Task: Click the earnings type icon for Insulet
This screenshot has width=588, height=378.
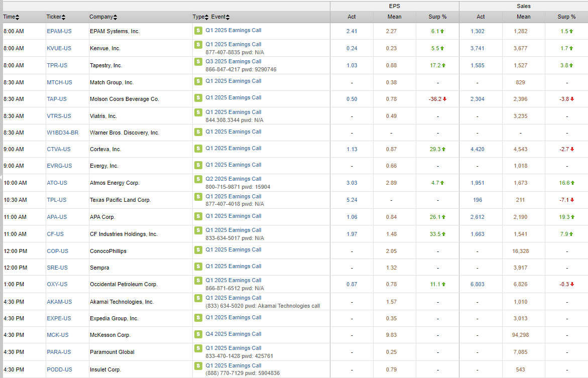Action: click(198, 365)
